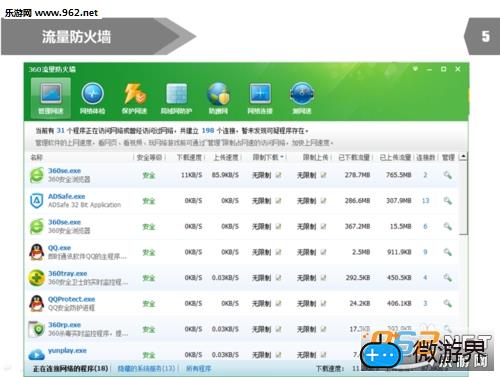Viewport: 500px width, 377px height.
Task: Open the 网络体检 network checkup icon
Action: 92,98
